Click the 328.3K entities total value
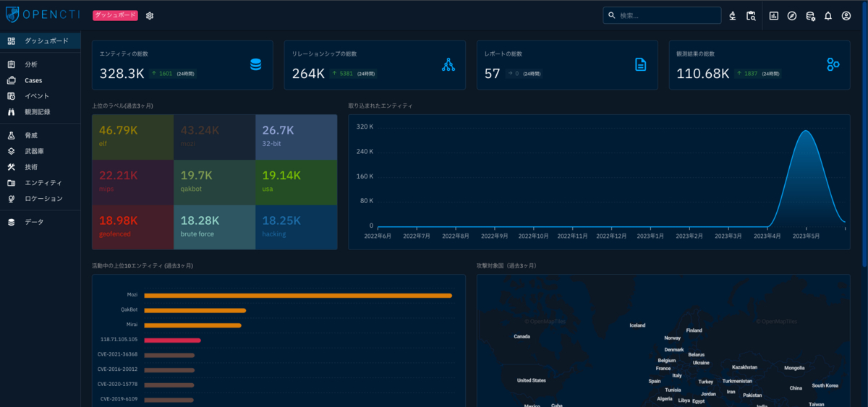Screen dimensions: 868x407 tap(122, 73)
